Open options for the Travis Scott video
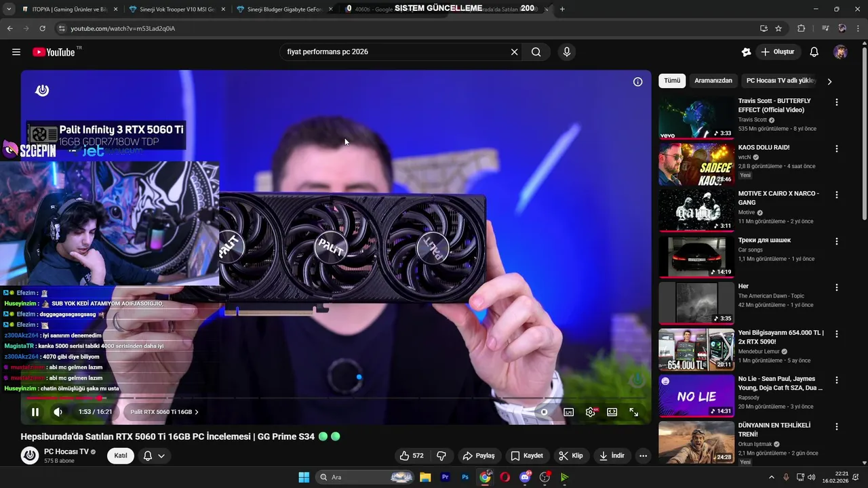This screenshot has width=868, height=488. click(837, 102)
